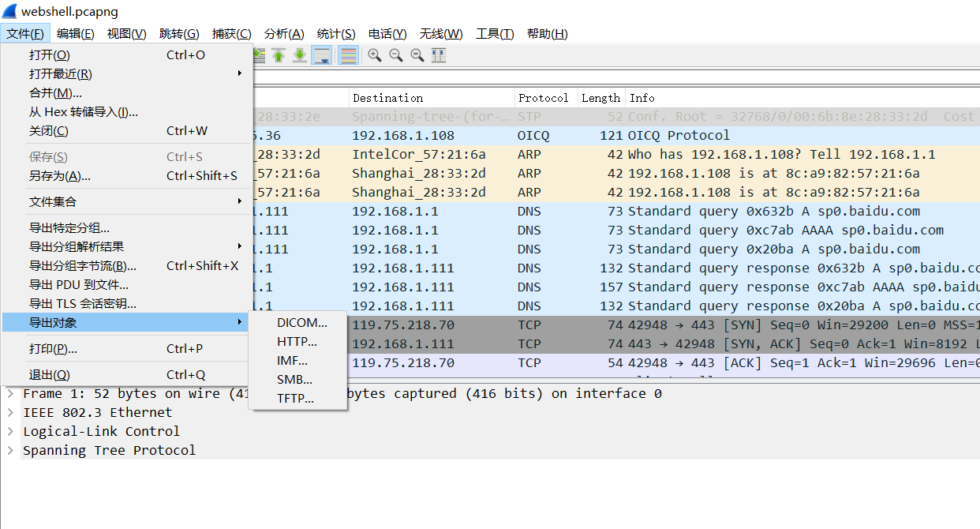Click the go to specific packet icon
Screen dimensions: 980x529
coord(258,55)
